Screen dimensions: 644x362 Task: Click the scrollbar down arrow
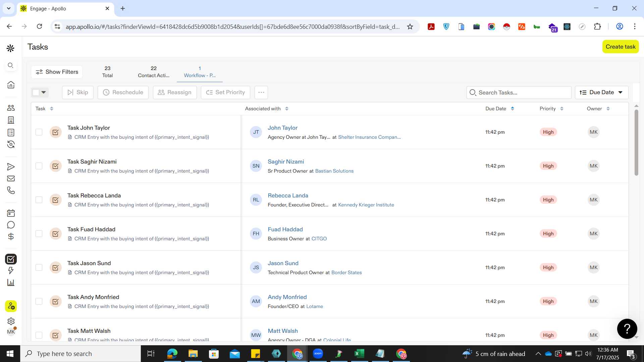[636, 337]
